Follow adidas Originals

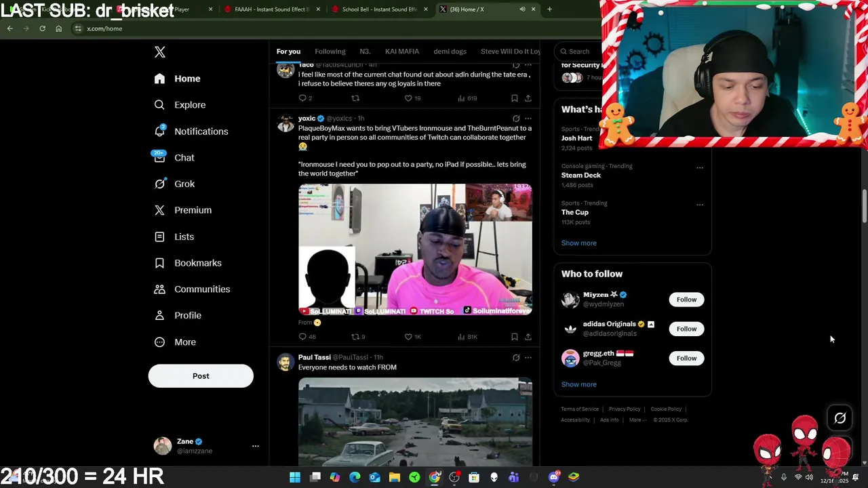(x=686, y=329)
